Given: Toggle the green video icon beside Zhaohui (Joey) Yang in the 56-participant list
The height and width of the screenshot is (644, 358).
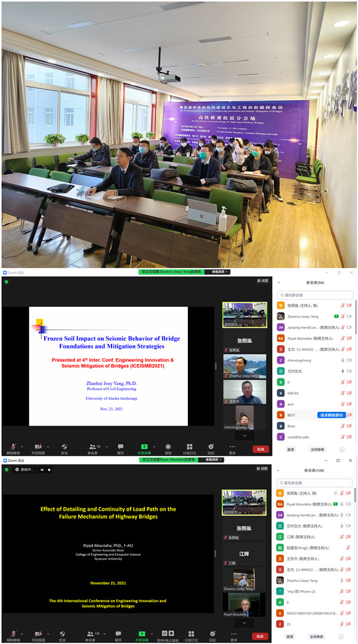Looking at the screenshot, I should coord(337,316).
